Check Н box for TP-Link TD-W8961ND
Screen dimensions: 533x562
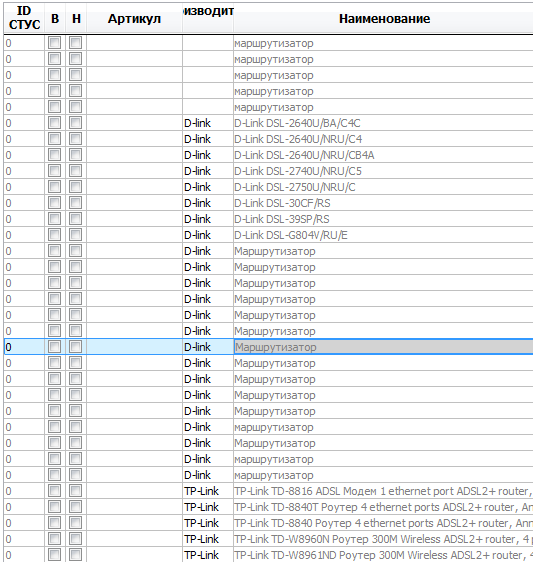click(76, 555)
